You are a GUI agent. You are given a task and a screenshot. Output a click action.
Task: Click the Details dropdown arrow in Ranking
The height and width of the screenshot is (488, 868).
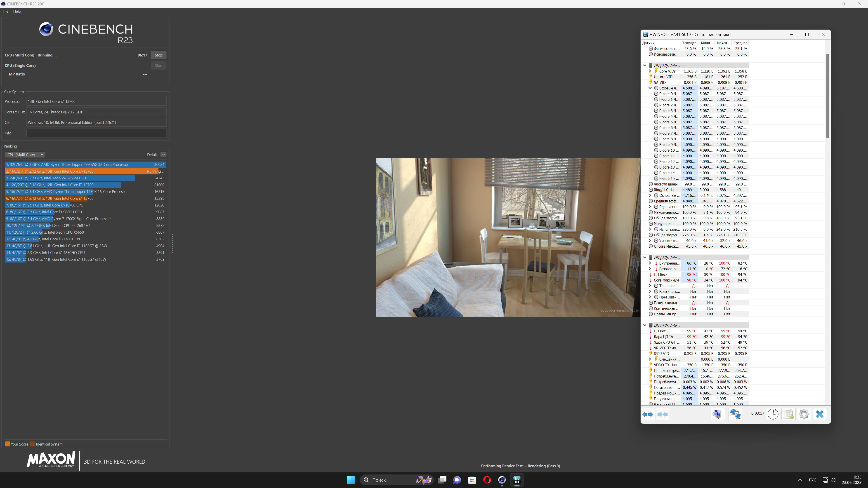point(163,155)
